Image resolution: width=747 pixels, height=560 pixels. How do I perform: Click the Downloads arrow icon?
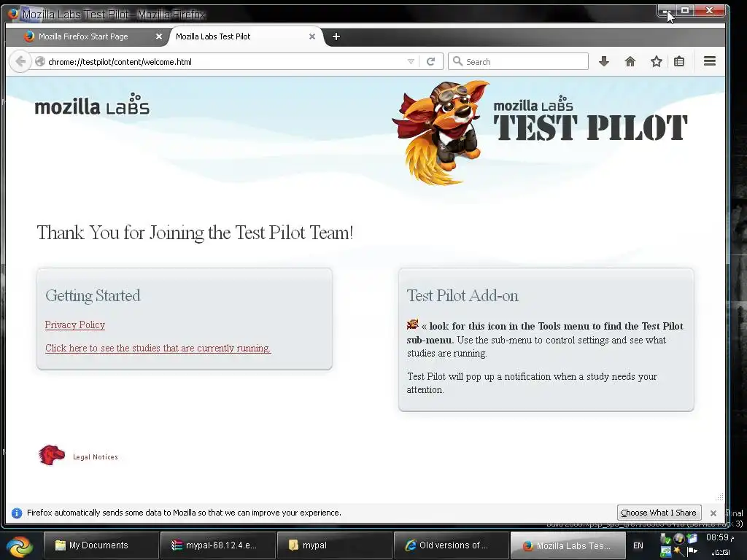603,61
